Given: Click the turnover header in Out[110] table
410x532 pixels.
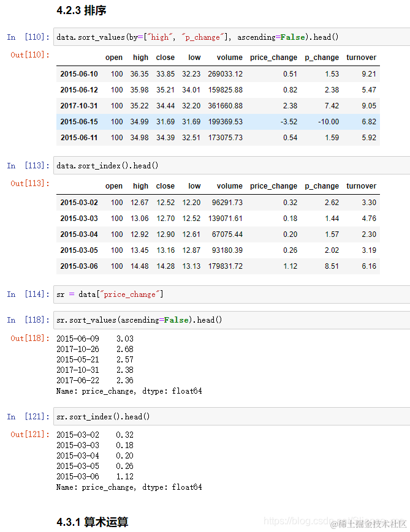Looking at the screenshot, I should click(x=361, y=58).
